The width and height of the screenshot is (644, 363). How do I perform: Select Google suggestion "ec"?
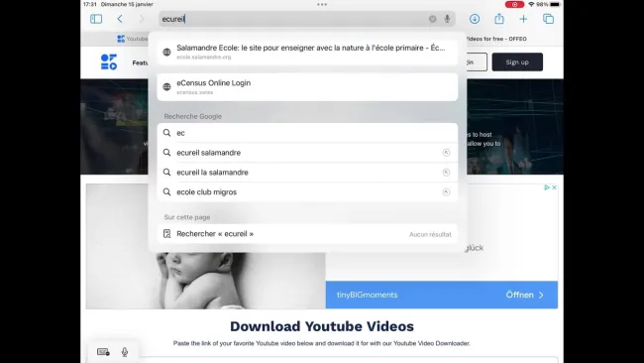click(x=307, y=133)
